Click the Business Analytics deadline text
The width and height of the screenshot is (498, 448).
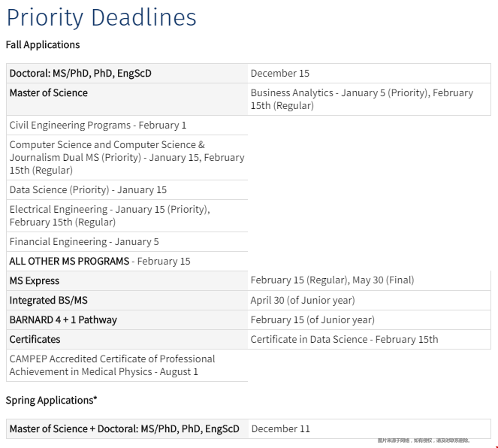(x=362, y=99)
